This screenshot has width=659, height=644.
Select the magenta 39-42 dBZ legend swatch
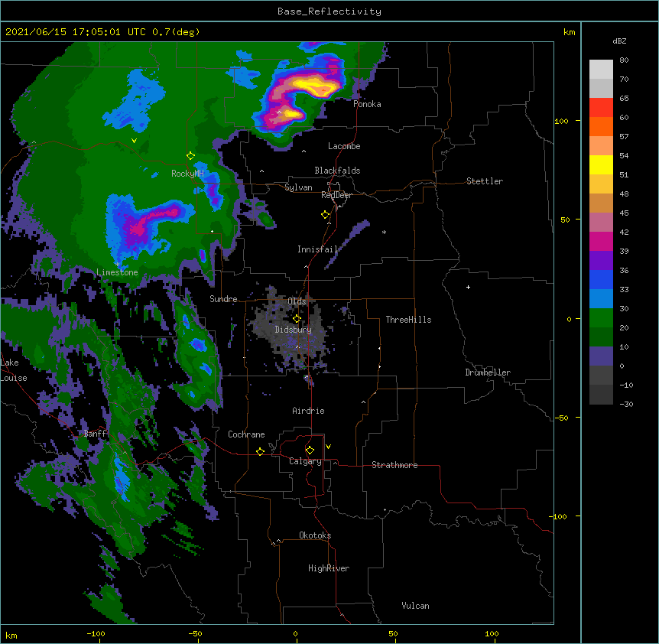pos(601,241)
